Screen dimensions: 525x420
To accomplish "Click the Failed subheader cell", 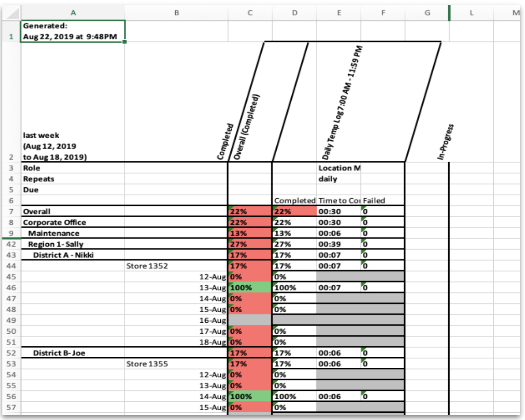I will click(383, 201).
